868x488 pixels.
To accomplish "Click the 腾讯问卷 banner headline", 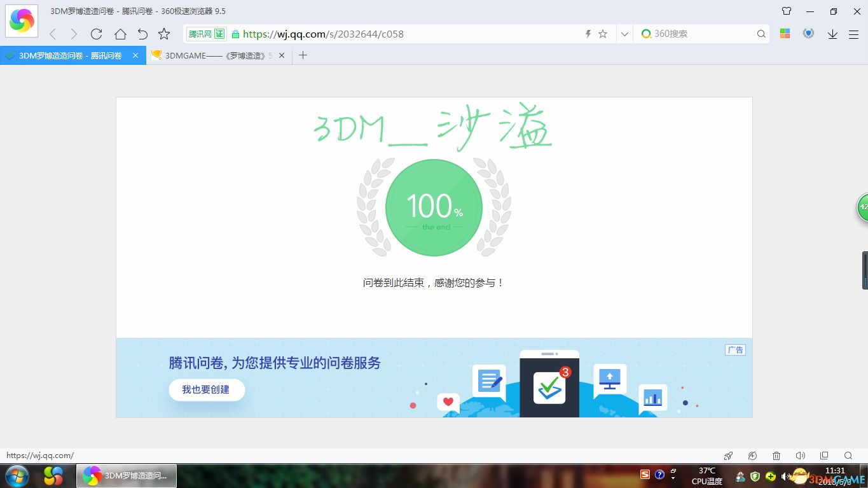I will pyautogui.click(x=275, y=363).
